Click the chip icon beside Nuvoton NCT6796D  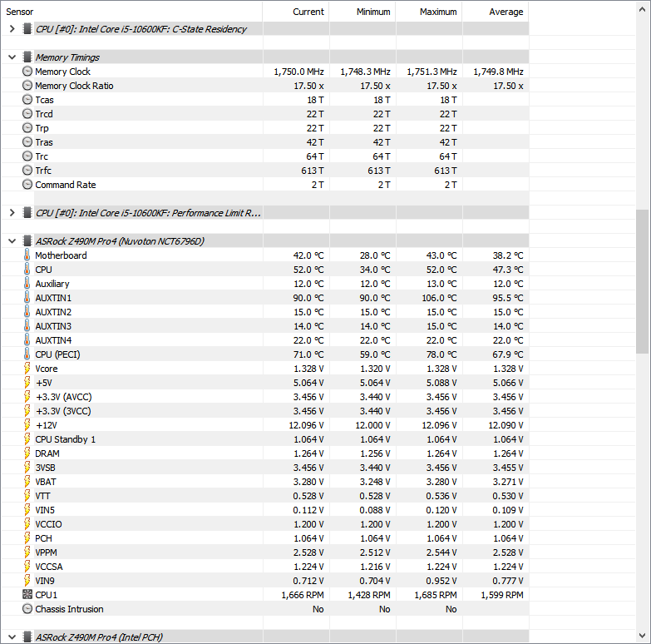[x=27, y=240]
